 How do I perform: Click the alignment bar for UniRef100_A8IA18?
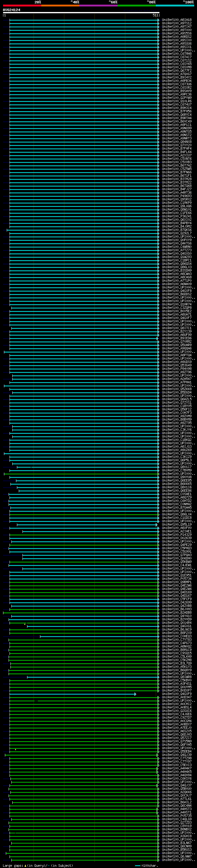(84, 20)
